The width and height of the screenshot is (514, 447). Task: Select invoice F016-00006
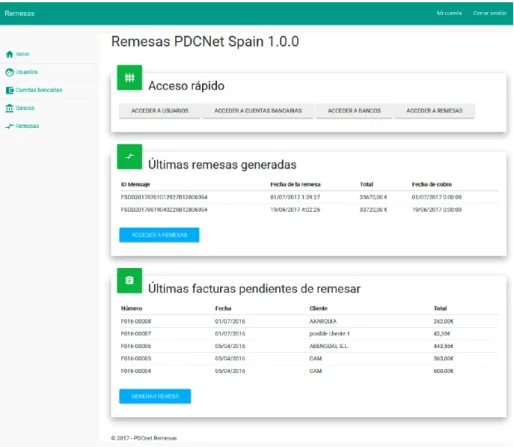(x=309, y=346)
